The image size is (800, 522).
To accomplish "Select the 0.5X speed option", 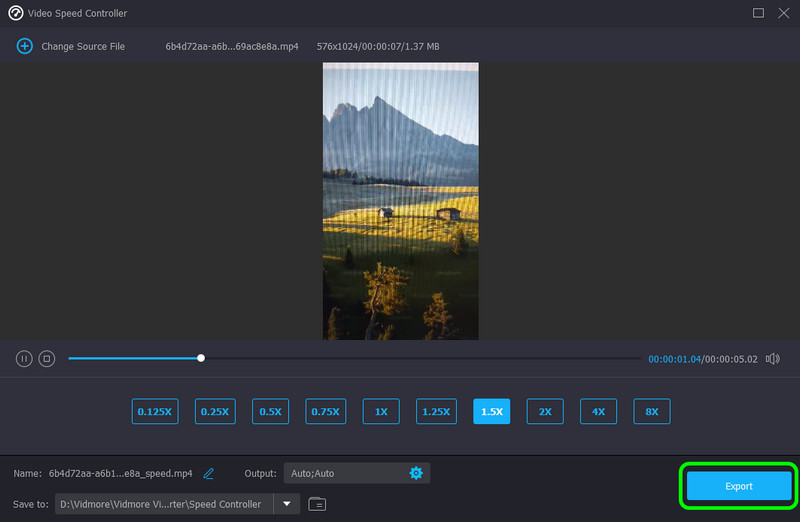I will (x=269, y=411).
